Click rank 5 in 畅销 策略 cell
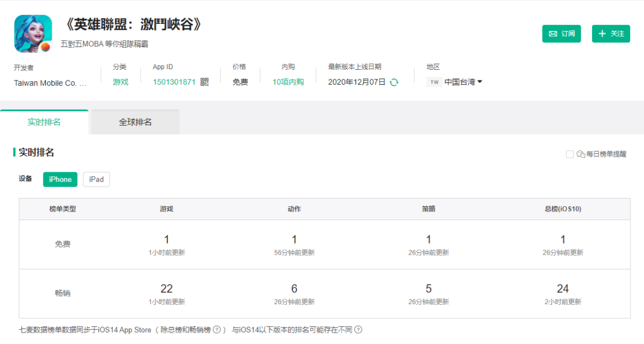This screenshot has height=344, width=644. pyautogui.click(x=428, y=289)
